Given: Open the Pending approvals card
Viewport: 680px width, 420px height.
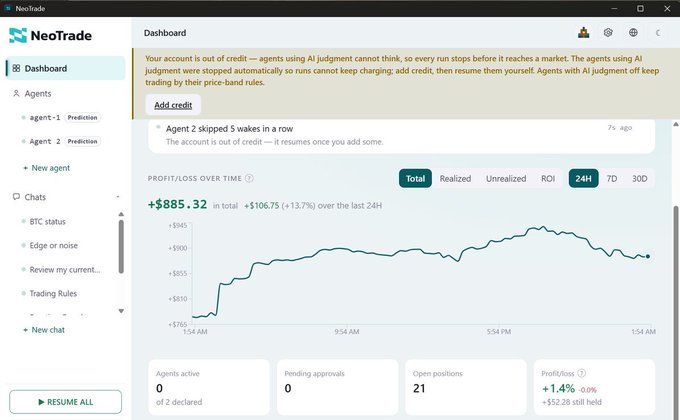Looking at the screenshot, I should click(x=337, y=387).
